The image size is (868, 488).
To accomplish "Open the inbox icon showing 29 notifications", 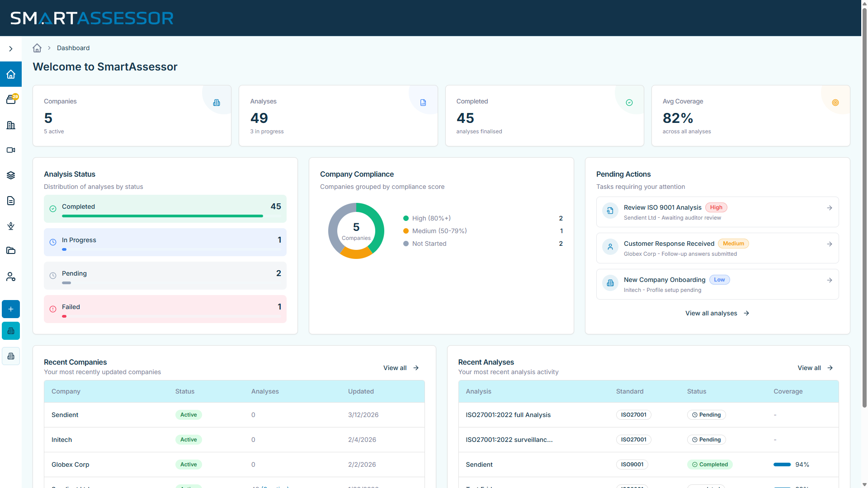I will pyautogui.click(x=10, y=99).
